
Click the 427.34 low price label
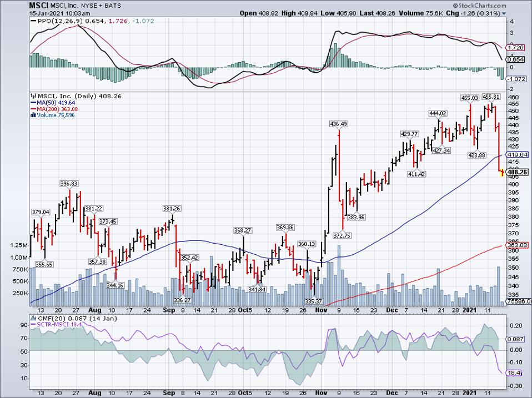441,150
